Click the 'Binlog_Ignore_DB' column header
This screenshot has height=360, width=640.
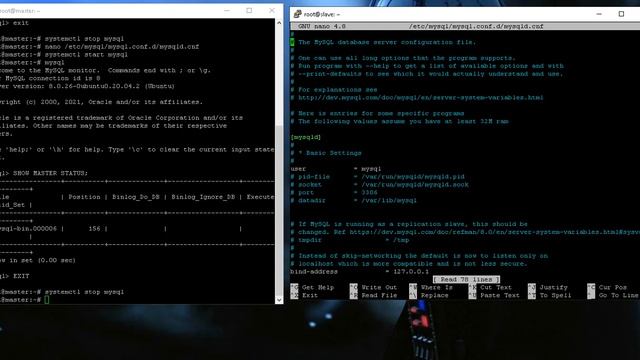click(x=203, y=197)
